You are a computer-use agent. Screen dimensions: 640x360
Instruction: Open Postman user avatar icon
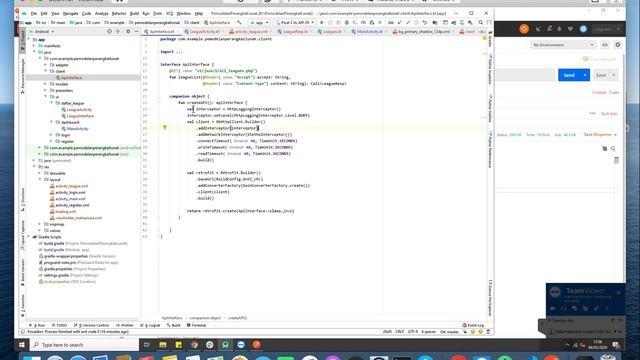[583, 29]
